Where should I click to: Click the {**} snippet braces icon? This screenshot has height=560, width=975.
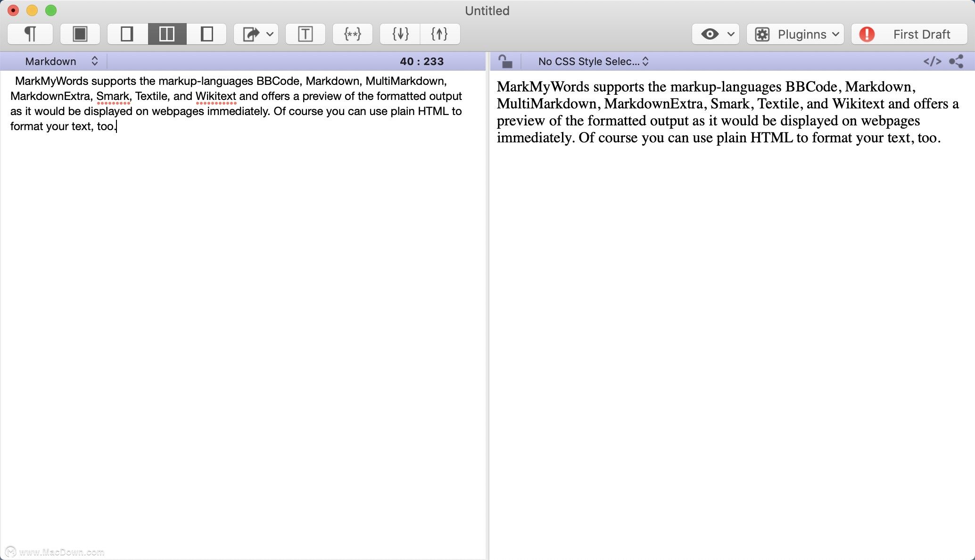click(353, 34)
